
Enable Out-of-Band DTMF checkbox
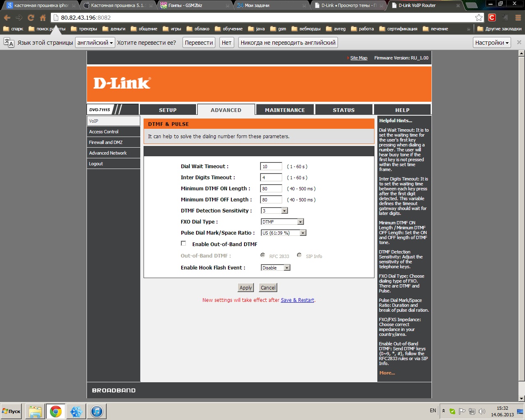183,244
